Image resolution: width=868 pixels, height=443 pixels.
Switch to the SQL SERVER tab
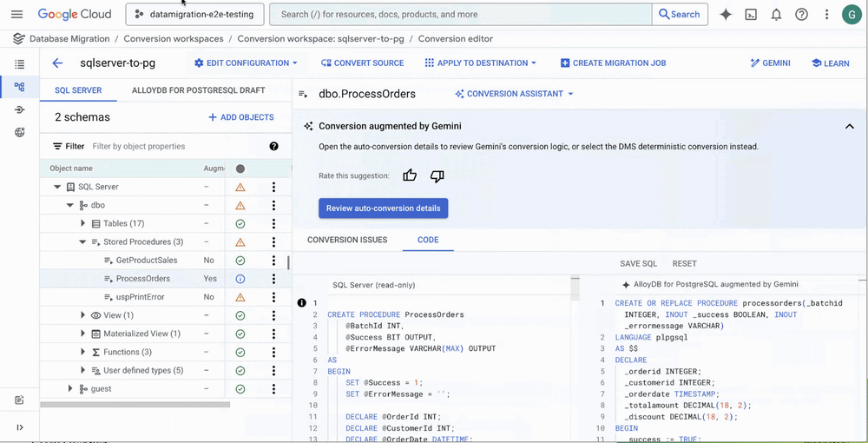click(x=78, y=90)
